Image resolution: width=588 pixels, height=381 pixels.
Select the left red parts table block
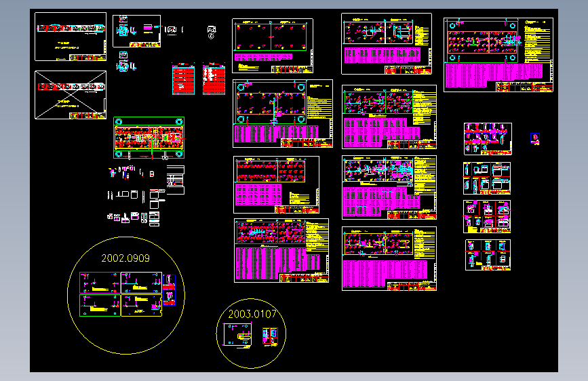click(183, 79)
